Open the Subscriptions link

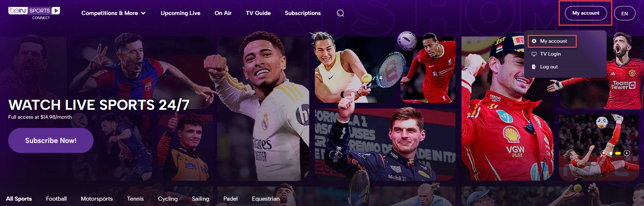tap(303, 13)
